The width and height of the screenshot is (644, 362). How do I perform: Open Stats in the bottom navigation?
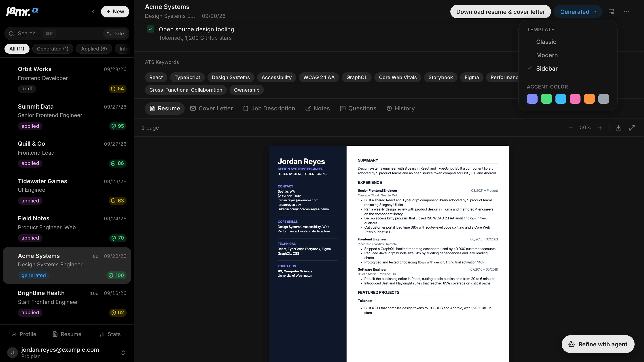tap(110, 334)
